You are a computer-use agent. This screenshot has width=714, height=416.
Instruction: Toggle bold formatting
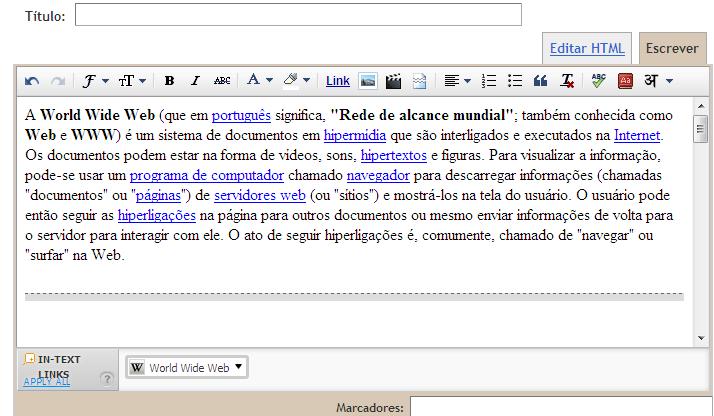click(169, 81)
